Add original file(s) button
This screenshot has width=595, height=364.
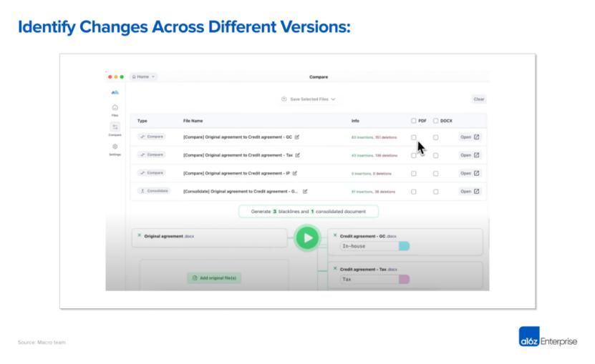(x=214, y=278)
